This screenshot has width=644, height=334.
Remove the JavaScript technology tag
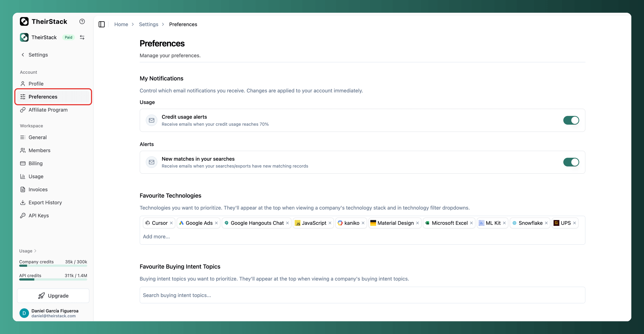[x=330, y=223]
